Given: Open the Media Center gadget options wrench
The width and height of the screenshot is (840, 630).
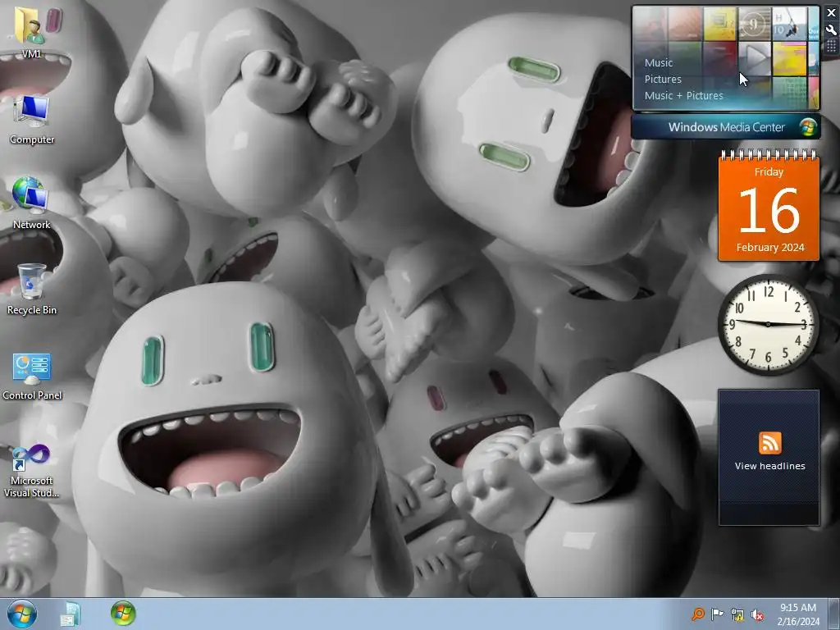Looking at the screenshot, I should tap(831, 30).
